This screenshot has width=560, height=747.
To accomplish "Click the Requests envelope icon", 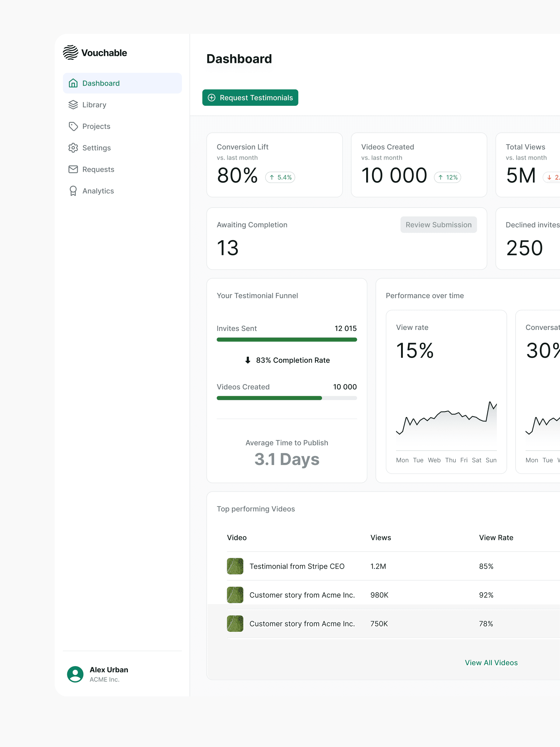I will (x=73, y=169).
